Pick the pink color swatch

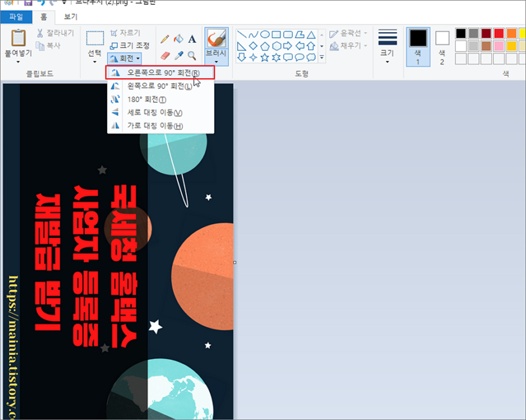coord(499,45)
